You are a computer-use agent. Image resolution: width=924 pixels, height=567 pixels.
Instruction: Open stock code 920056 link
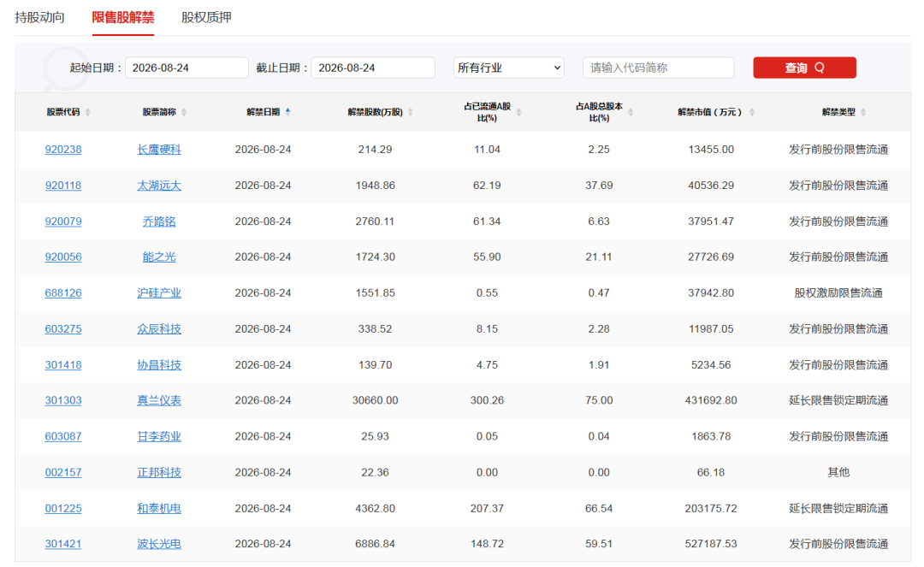pyautogui.click(x=63, y=257)
